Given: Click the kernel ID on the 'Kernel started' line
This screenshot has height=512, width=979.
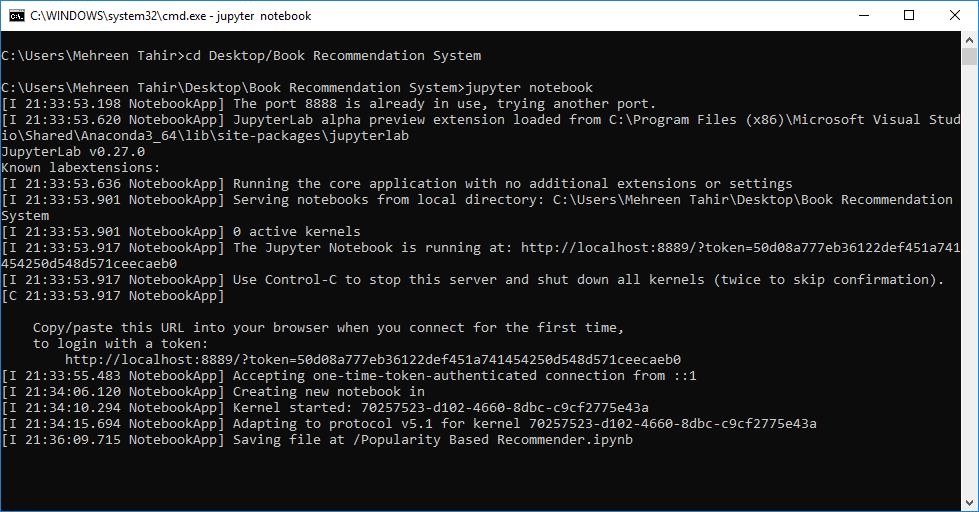Looking at the screenshot, I should 504,408.
